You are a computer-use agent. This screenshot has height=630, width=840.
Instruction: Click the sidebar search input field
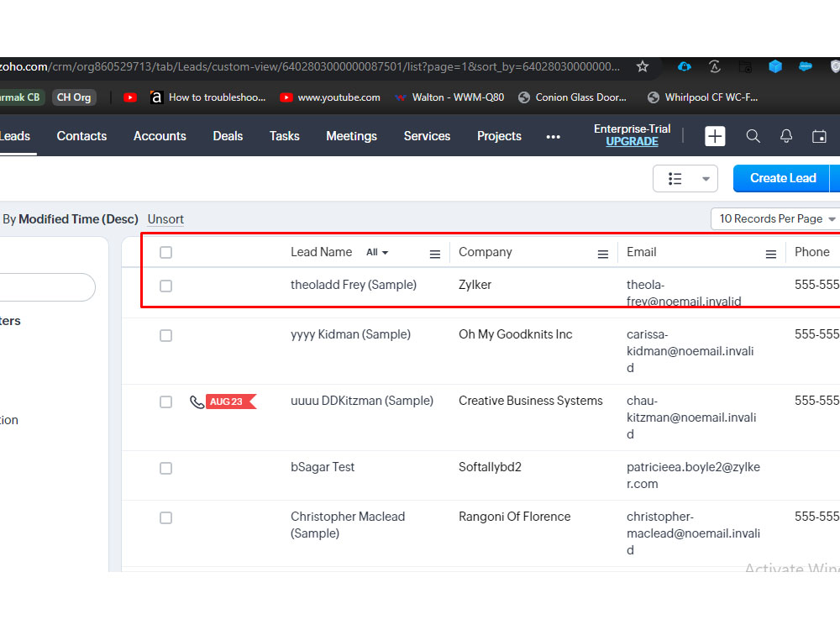[47, 287]
